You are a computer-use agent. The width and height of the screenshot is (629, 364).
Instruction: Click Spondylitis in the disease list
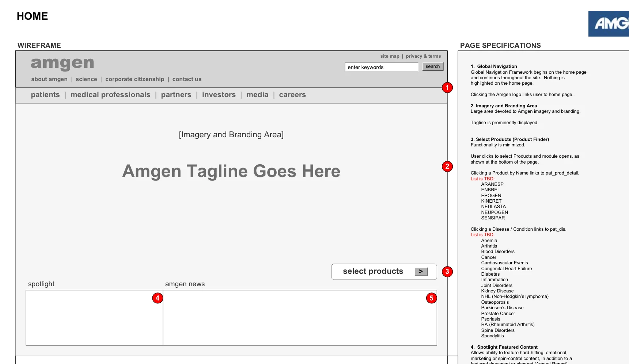(x=492, y=336)
